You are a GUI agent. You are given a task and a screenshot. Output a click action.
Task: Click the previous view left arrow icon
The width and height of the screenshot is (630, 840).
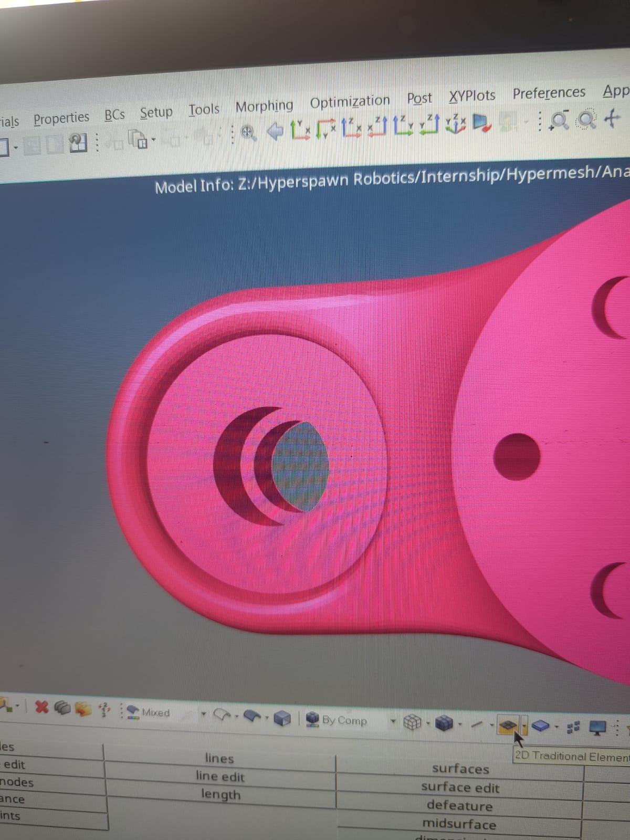(275, 131)
